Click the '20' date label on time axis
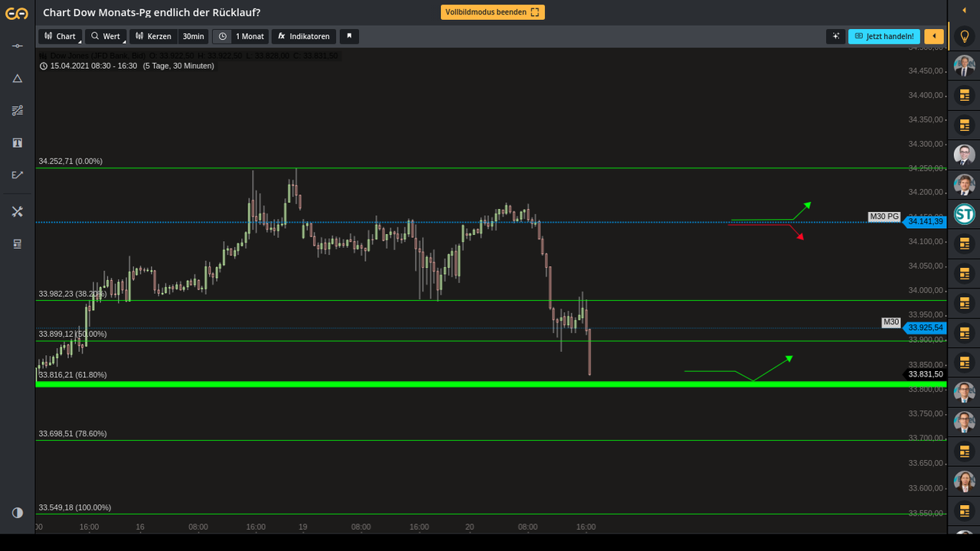This screenshot has width=980, height=551. 469,527
